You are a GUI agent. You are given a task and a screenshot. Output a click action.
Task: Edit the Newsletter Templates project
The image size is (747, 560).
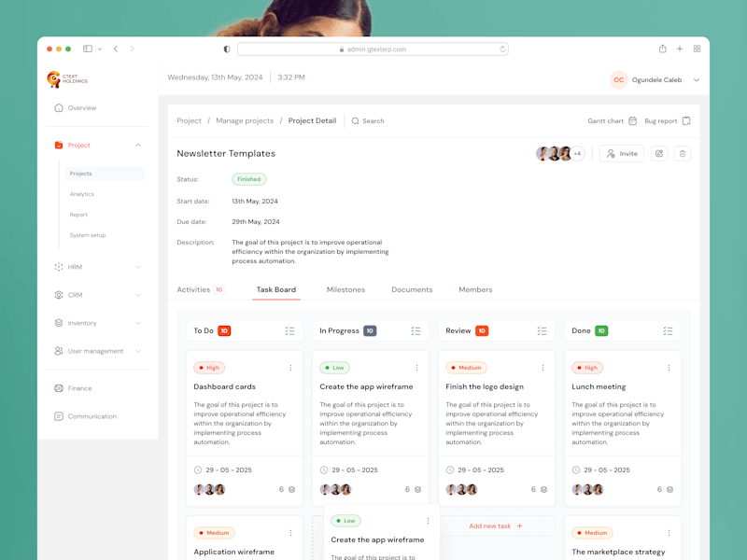659,154
